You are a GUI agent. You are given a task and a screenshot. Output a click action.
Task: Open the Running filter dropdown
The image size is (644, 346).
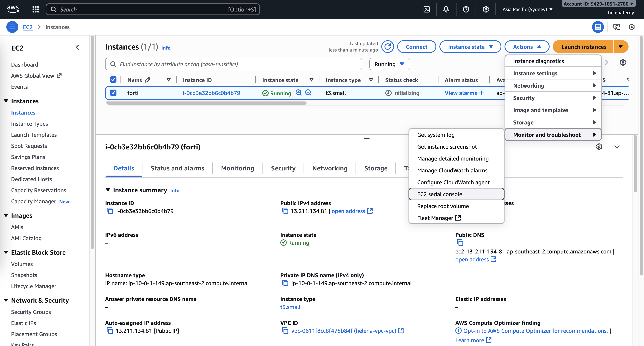coord(389,64)
